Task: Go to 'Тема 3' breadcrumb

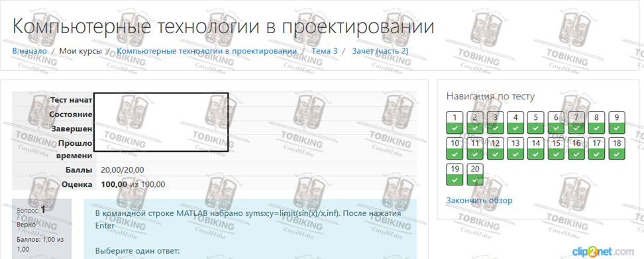Action: [x=325, y=51]
